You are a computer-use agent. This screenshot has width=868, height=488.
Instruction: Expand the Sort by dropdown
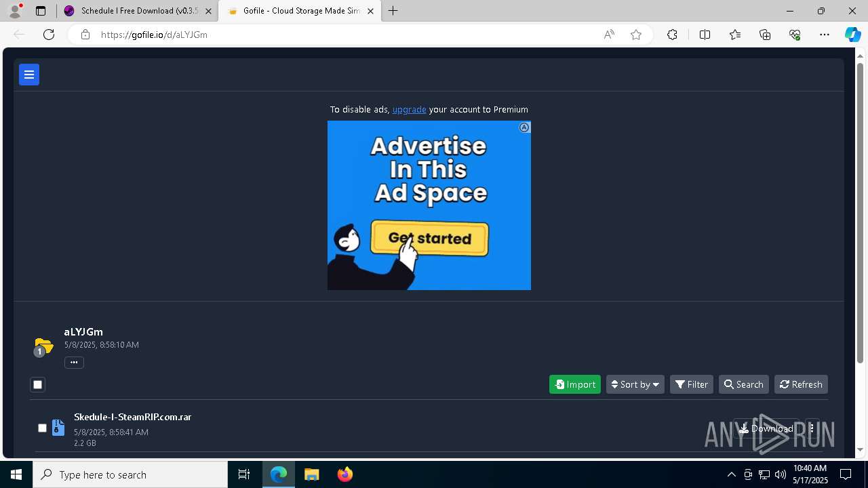click(x=635, y=384)
